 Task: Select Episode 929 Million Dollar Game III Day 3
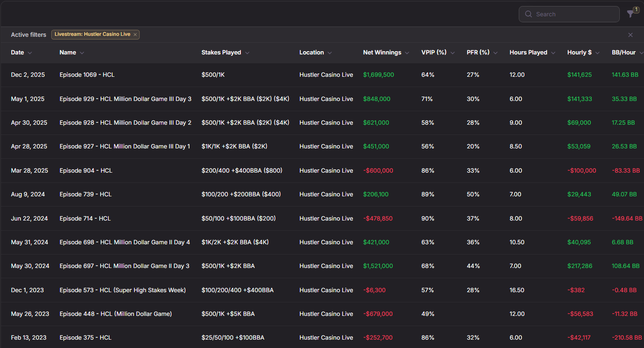pos(125,99)
